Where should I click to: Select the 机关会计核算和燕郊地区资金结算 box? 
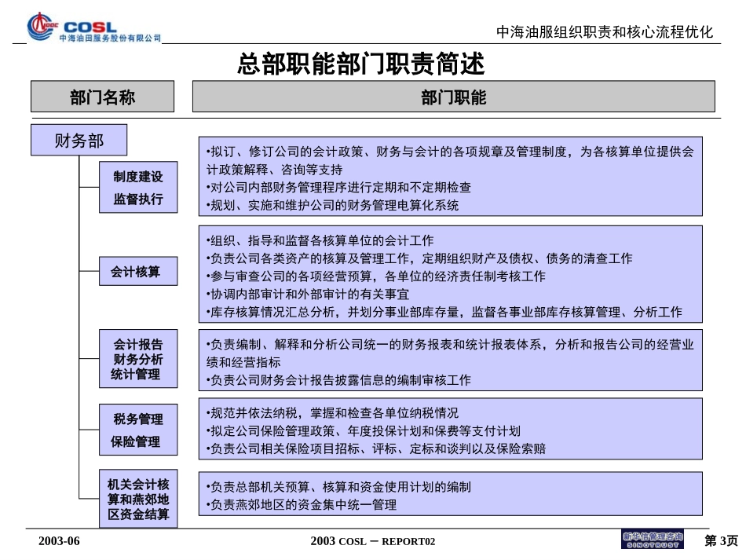click(138, 499)
